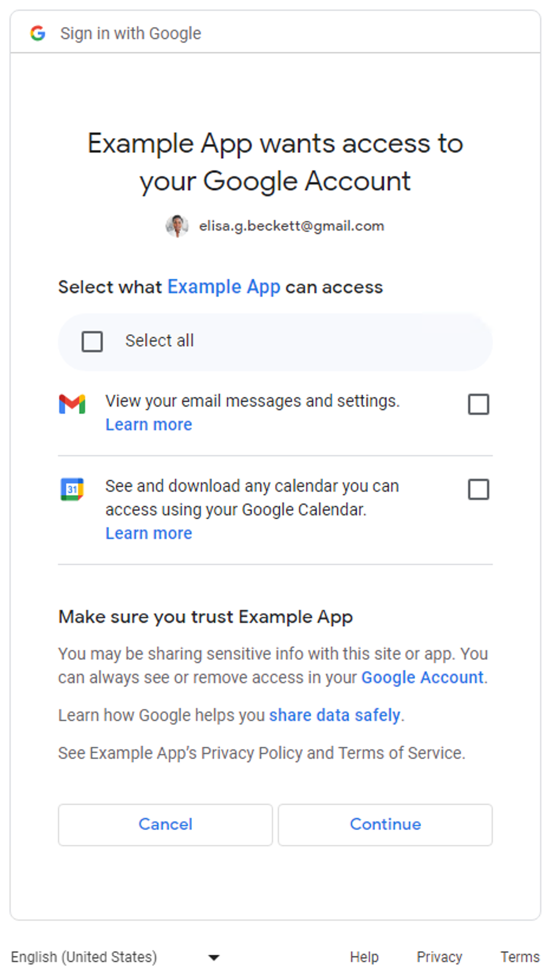Click the Google logo in the header

[x=37, y=33]
